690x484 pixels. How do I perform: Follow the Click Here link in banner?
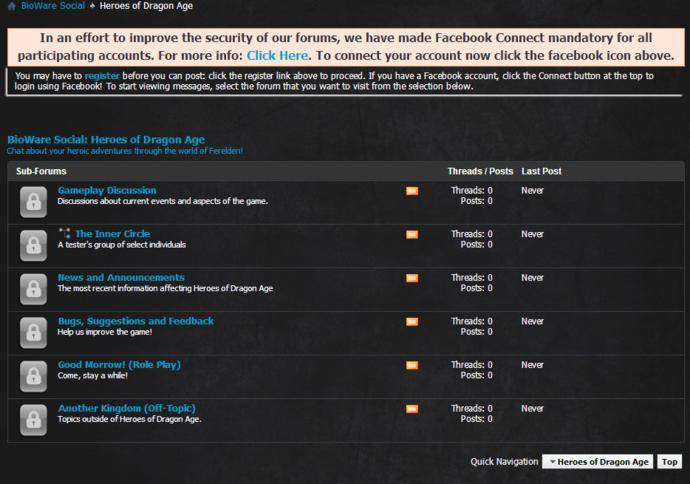(277, 55)
